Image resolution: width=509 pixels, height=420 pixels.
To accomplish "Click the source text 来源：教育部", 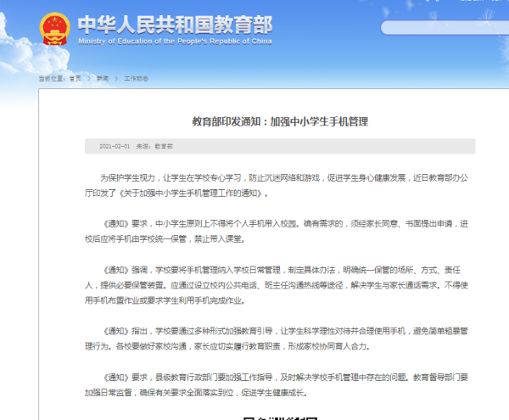I will (x=154, y=147).
